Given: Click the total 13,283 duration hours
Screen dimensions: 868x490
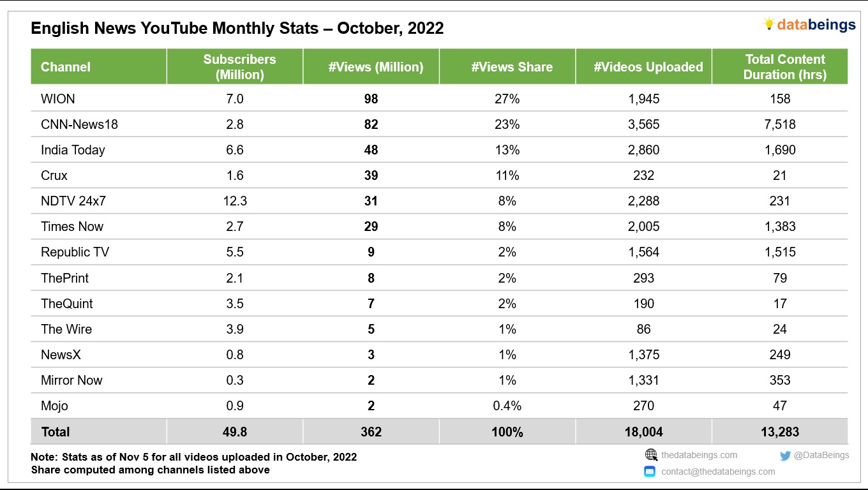Looking at the screenshot, I should coord(780,432).
